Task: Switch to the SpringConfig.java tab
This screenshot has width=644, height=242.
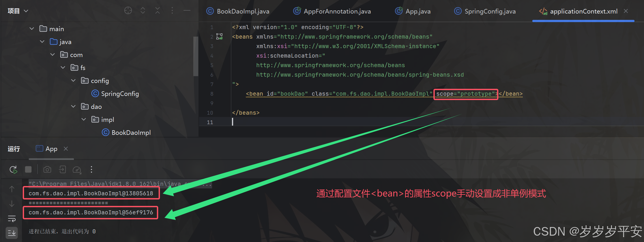Action: click(485, 11)
